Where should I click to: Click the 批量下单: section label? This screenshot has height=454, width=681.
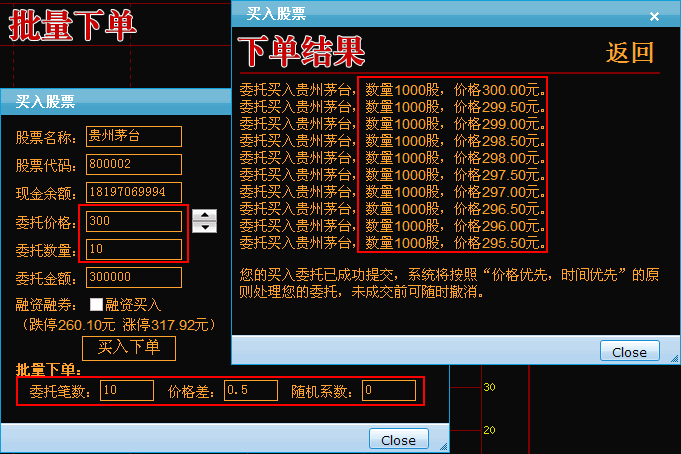tap(48, 370)
